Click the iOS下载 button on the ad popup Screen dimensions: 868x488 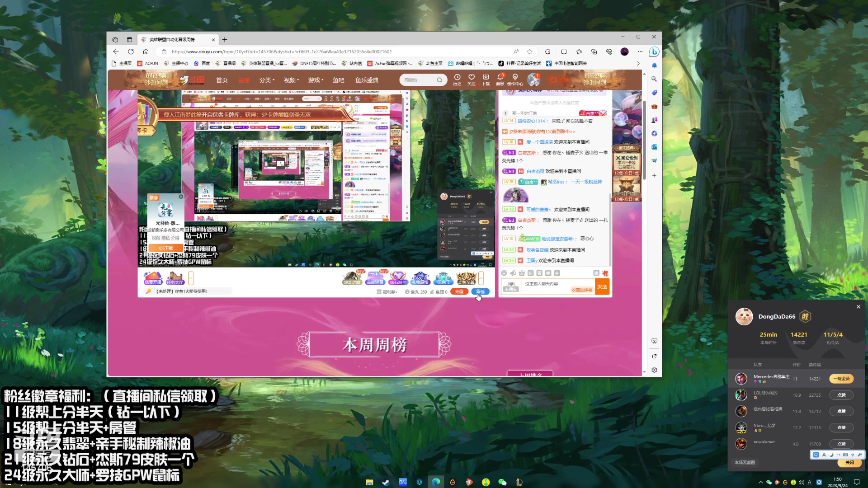[165, 248]
